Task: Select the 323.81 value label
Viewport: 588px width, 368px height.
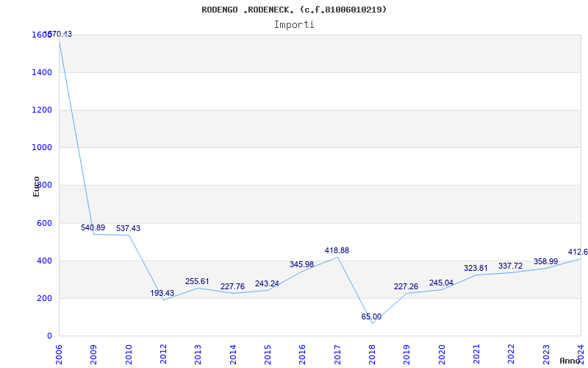Action: (476, 268)
